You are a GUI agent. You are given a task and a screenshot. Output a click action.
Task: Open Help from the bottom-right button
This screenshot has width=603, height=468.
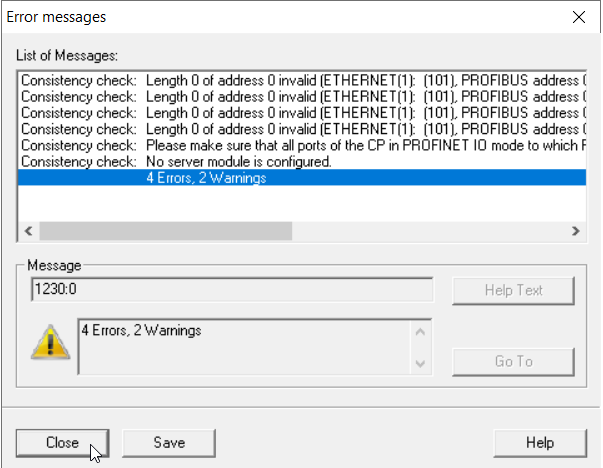[x=539, y=442]
